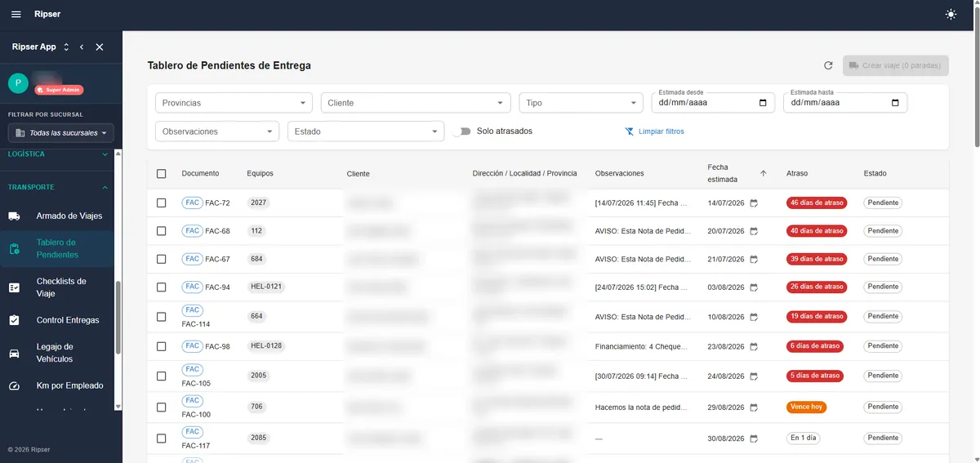This screenshot has height=463, width=980.
Task: Click the Estimada desde date field
Action: click(x=713, y=102)
